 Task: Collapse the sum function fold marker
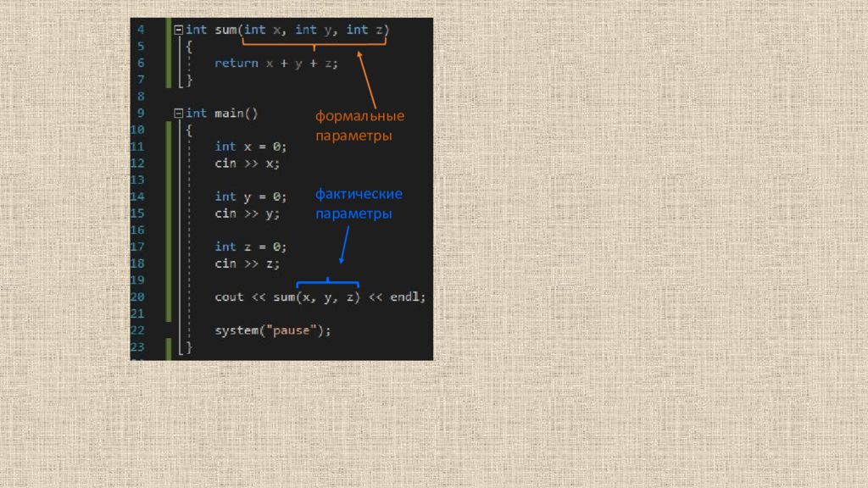click(178, 30)
